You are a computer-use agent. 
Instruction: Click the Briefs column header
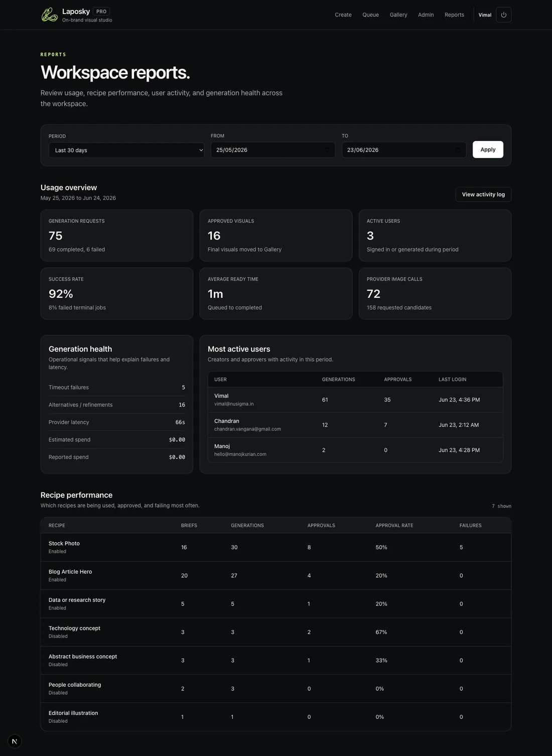tap(189, 526)
